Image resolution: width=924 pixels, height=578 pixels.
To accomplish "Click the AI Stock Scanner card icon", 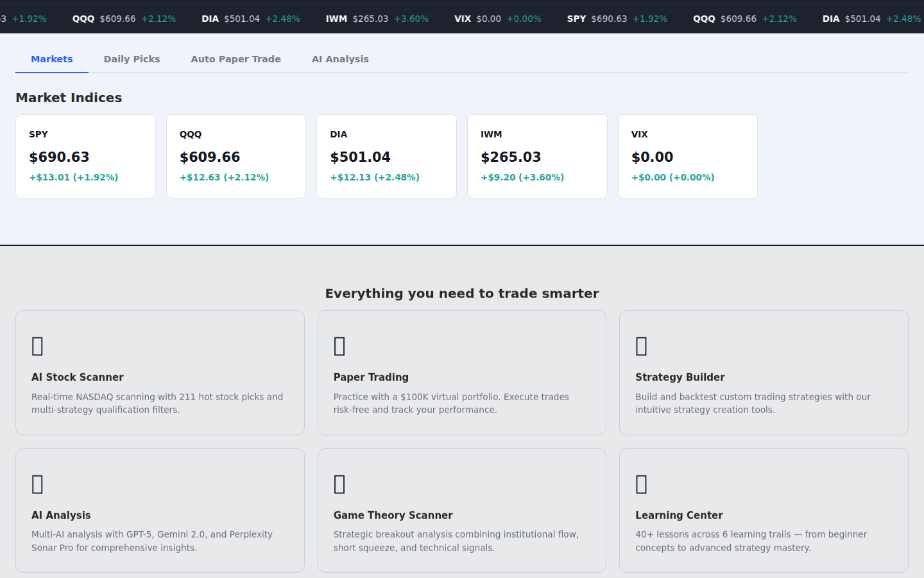I will click(x=38, y=346).
